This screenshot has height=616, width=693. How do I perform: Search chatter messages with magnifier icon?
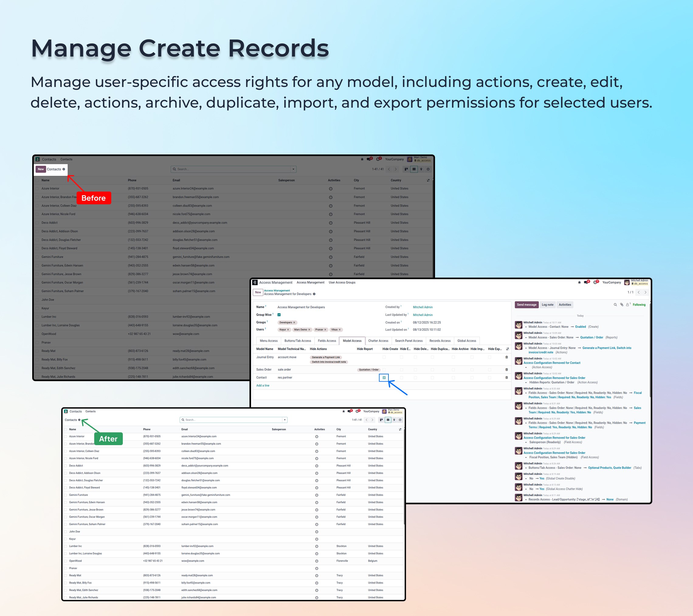[x=615, y=305]
